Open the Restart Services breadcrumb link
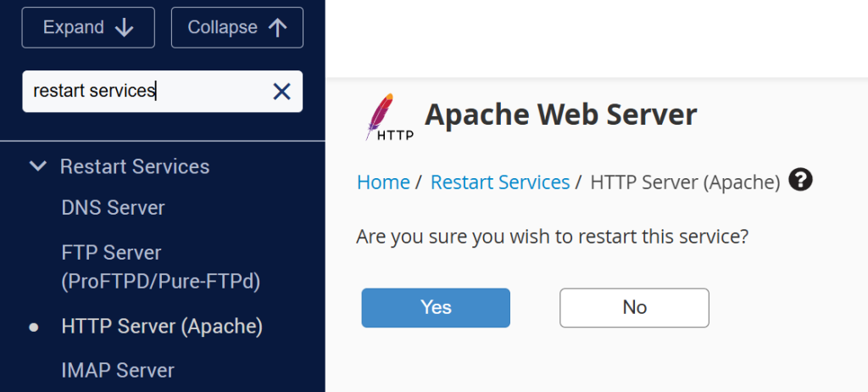The image size is (868, 392). coord(500,182)
